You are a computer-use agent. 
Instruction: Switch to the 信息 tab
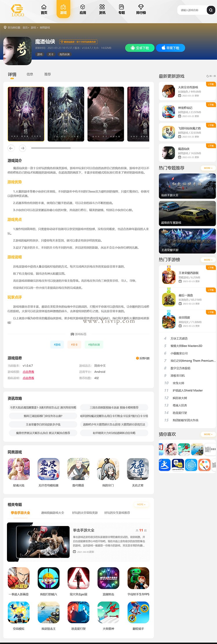click(30, 74)
